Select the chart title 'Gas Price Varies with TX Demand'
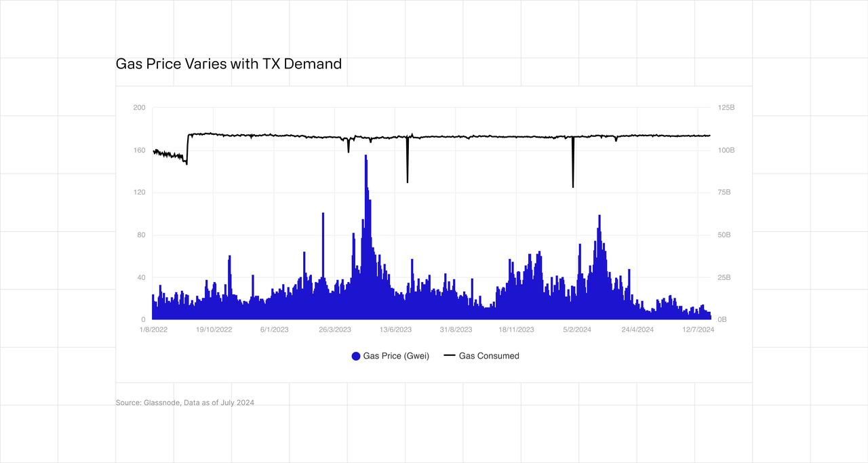The width and height of the screenshot is (868, 463). pyautogui.click(x=229, y=64)
